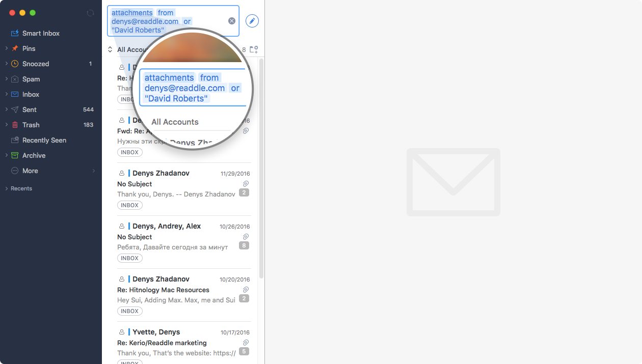The image size is (642, 364).
Task: Click attachment paperclip on 11/29/2016 No Subject email
Action: pyautogui.click(x=246, y=183)
